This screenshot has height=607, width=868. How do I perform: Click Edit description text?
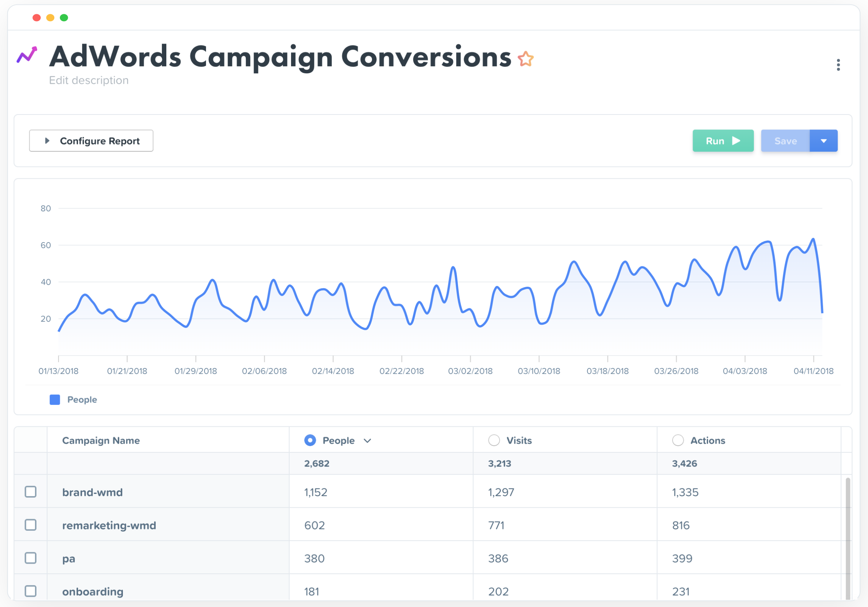[89, 80]
